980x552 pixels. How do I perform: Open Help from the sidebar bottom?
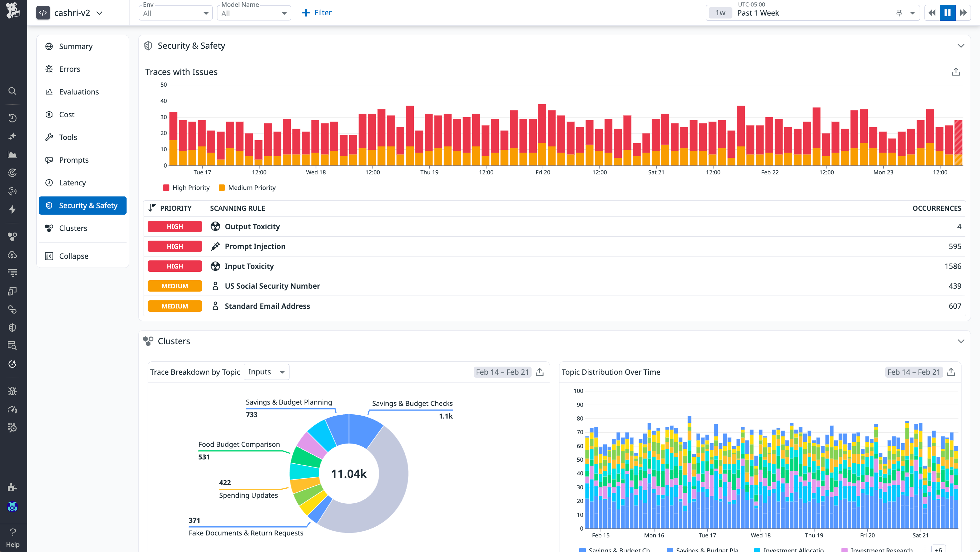[13, 537]
